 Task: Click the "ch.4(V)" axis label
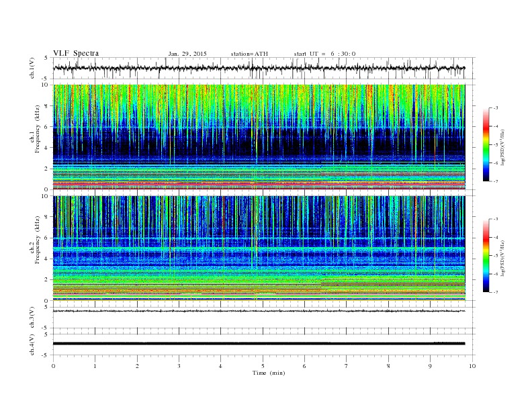point(32,345)
